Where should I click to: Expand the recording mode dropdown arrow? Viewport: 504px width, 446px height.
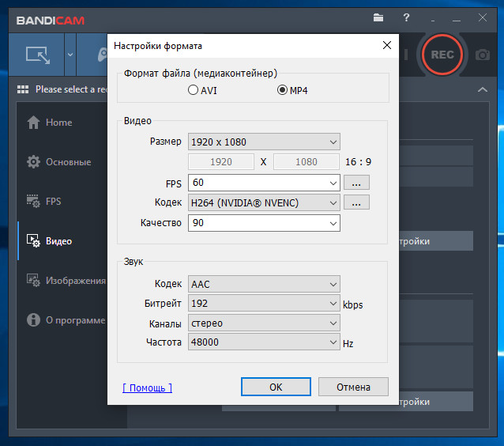[x=70, y=55]
